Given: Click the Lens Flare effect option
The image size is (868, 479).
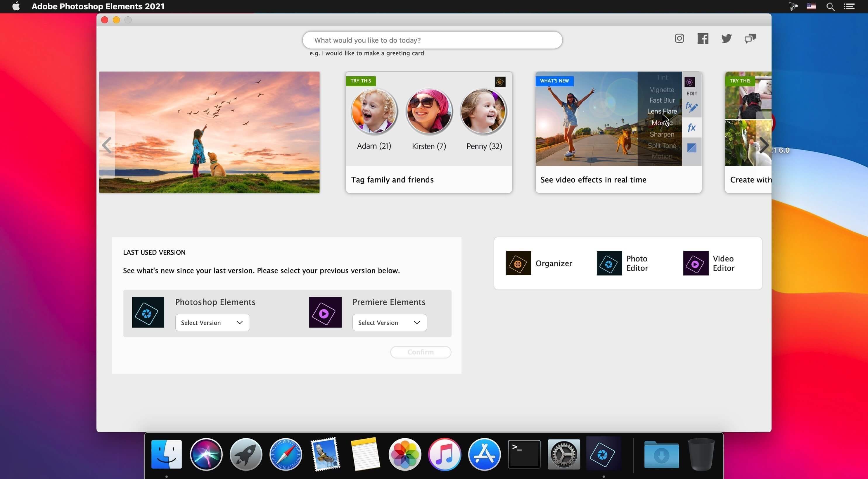Looking at the screenshot, I should (x=662, y=111).
